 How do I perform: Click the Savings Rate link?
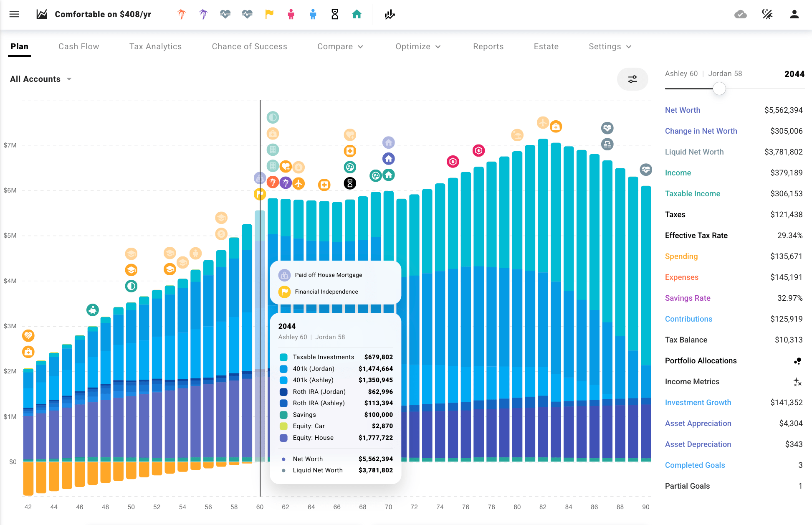[688, 298]
